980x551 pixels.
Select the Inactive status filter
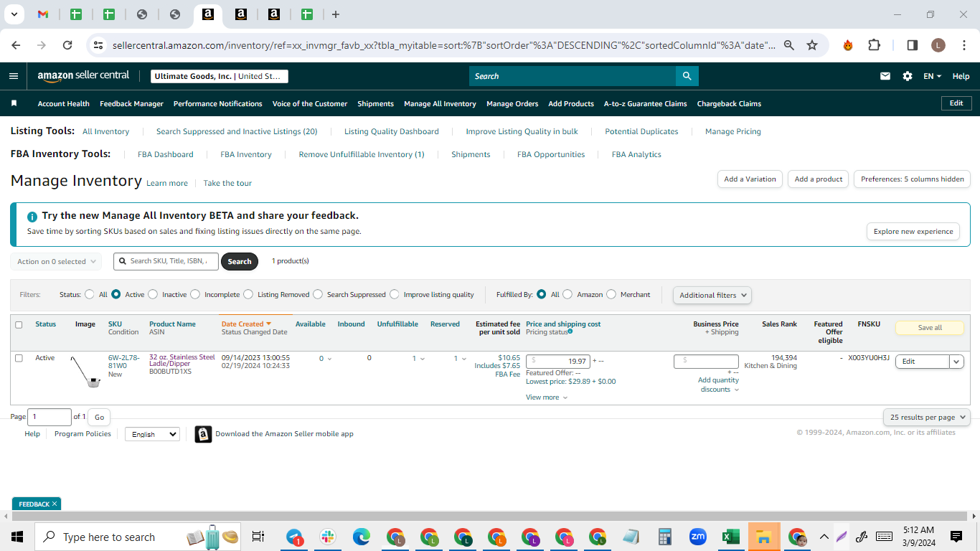coord(153,294)
